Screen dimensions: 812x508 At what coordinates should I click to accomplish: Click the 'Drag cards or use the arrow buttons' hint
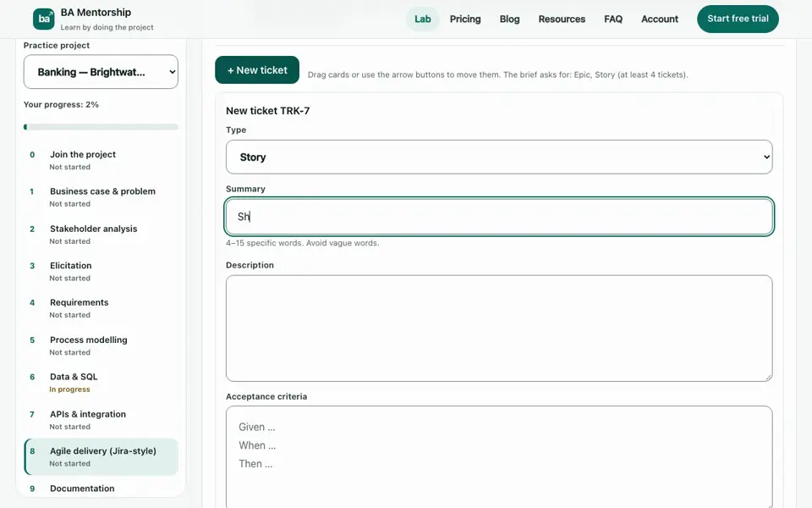(497, 75)
